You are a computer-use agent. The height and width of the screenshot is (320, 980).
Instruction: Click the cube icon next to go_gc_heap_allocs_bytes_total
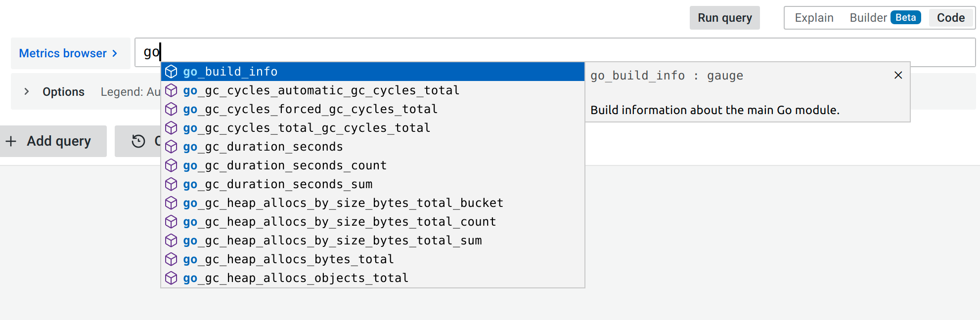point(171,259)
